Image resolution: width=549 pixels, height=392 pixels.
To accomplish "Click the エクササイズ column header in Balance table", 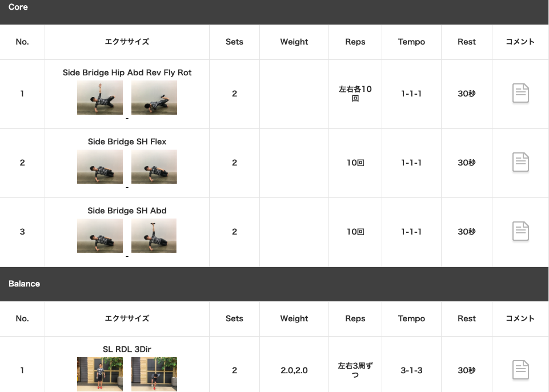I will point(127,318).
